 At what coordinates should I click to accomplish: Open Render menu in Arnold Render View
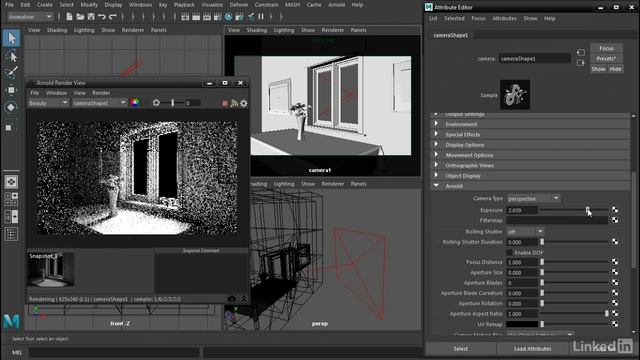pos(101,93)
